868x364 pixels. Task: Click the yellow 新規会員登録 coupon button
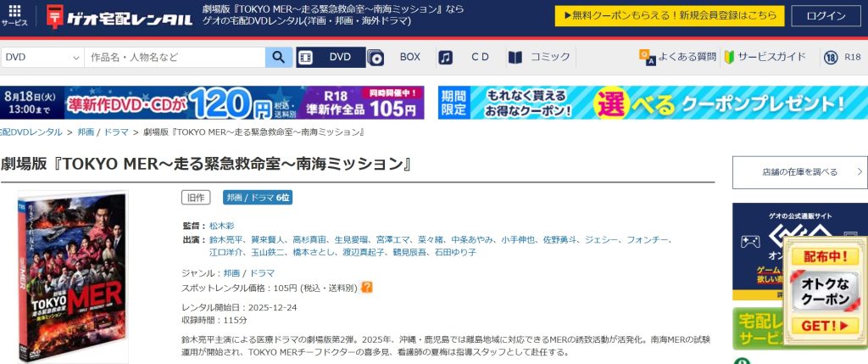pyautogui.click(x=670, y=16)
